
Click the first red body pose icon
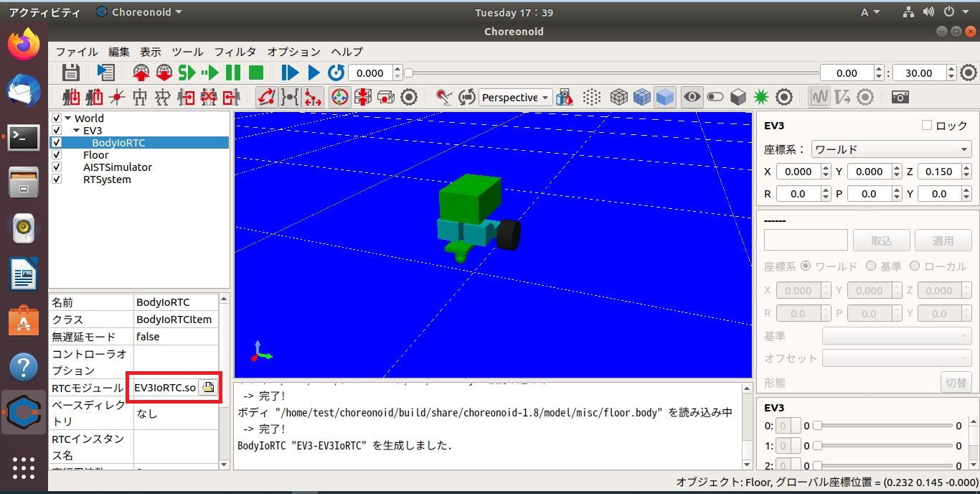[71, 97]
